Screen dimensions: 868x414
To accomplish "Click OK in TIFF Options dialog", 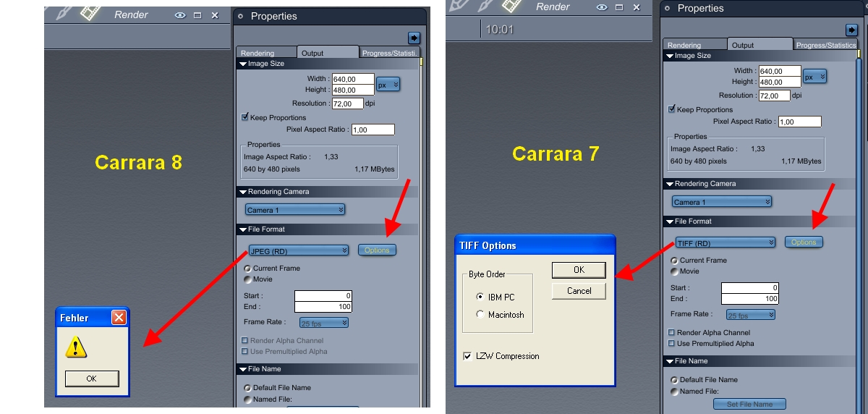I will coord(579,270).
